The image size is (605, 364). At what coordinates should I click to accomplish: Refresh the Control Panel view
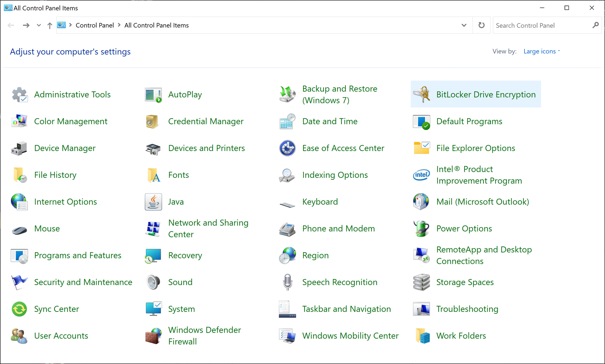[481, 25]
